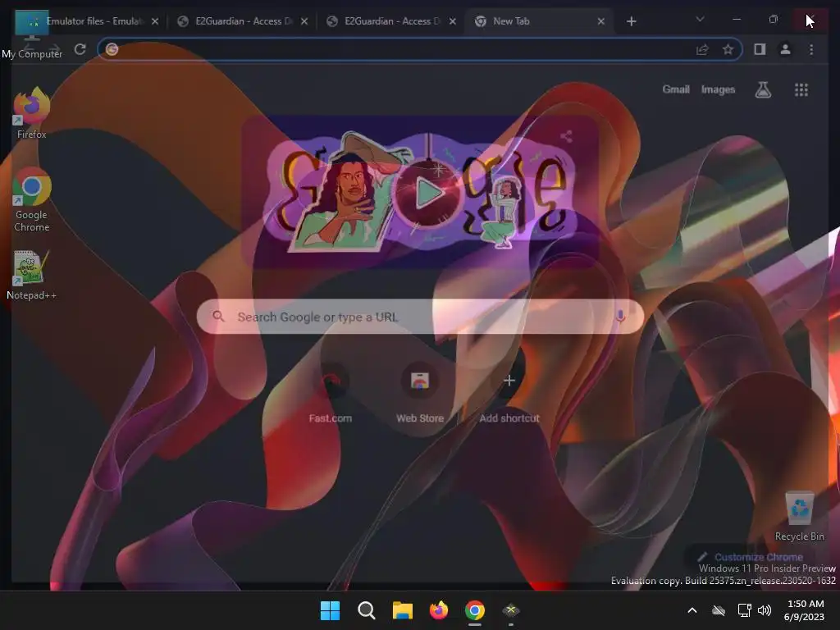
Task: Close the New Tab tab
Action: pos(601,21)
